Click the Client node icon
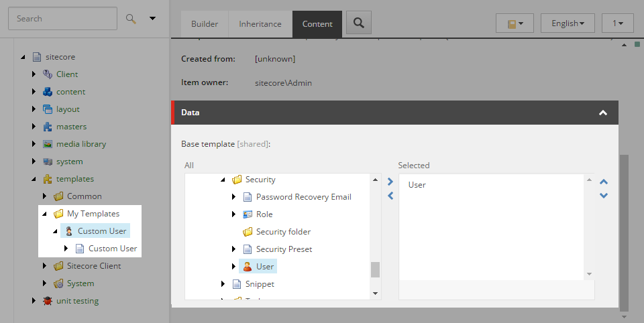This screenshot has height=323, width=644. 48,74
